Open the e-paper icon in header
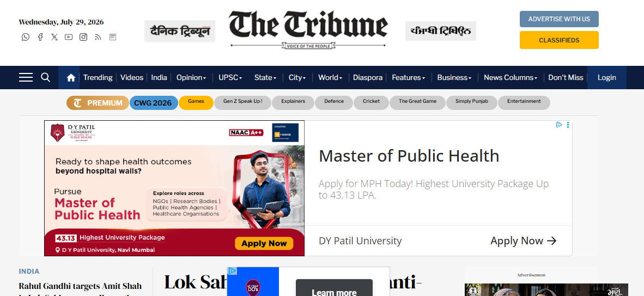This screenshot has height=296, width=644. 113,37
